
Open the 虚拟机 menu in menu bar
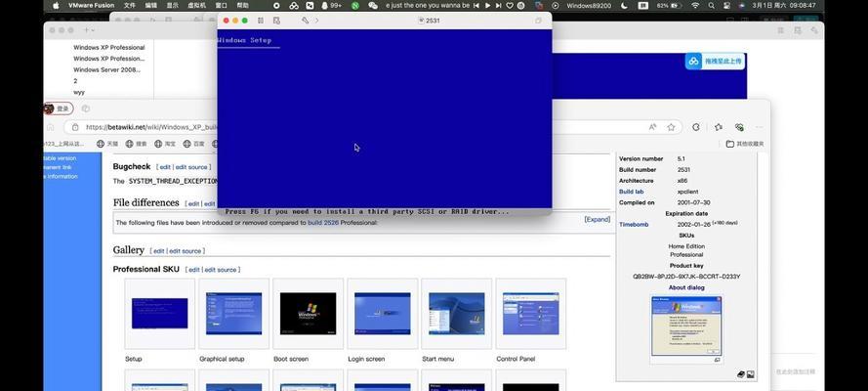tap(196, 5)
